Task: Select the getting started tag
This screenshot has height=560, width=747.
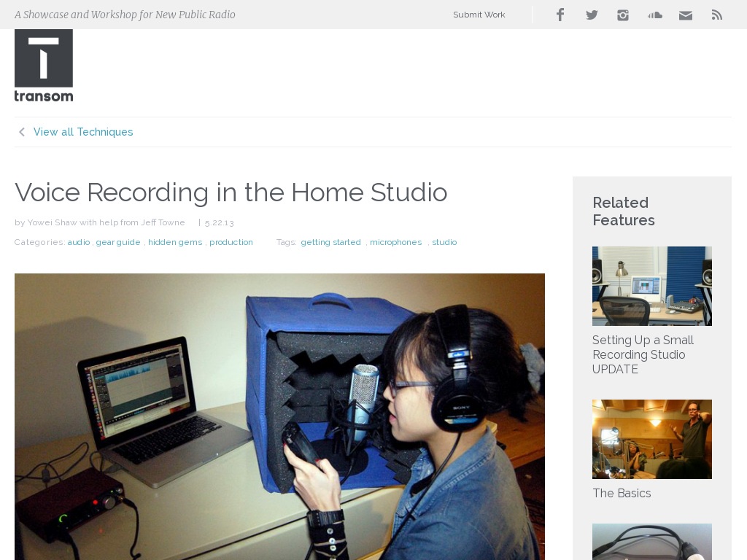Action: pos(330,242)
